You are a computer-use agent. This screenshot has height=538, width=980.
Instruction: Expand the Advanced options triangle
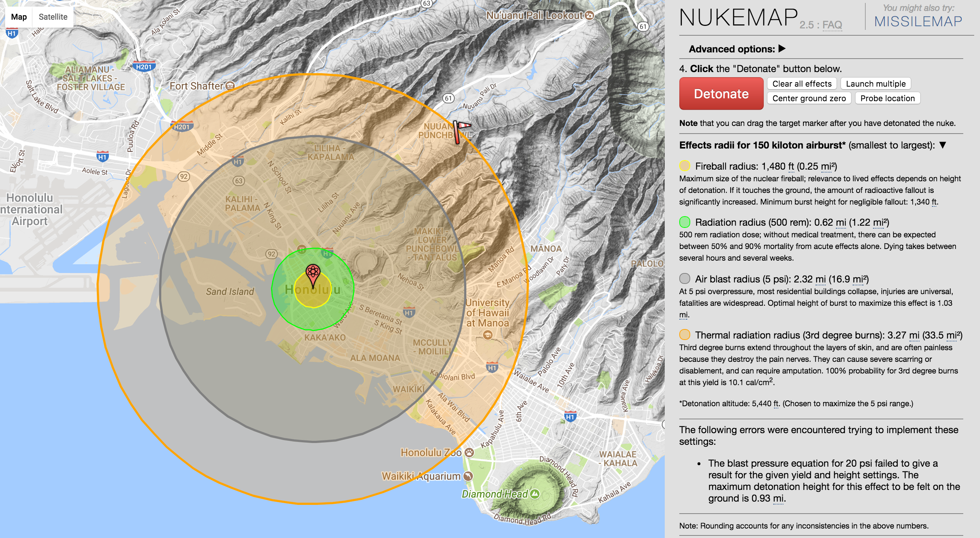[782, 49]
